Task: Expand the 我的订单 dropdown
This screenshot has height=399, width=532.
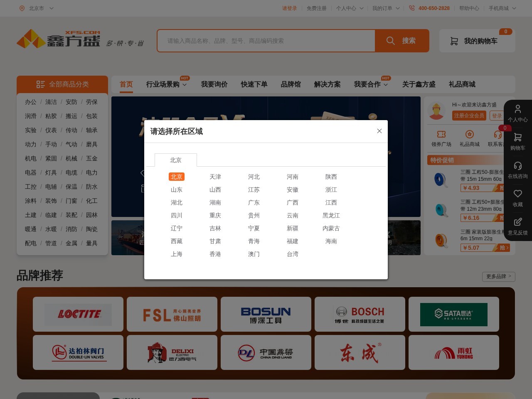Action: coord(398,8)
